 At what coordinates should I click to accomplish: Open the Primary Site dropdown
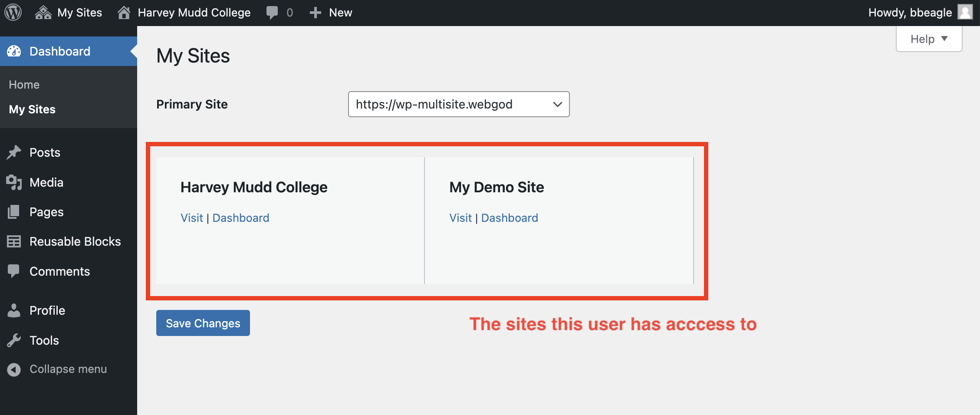pos(458,104)
